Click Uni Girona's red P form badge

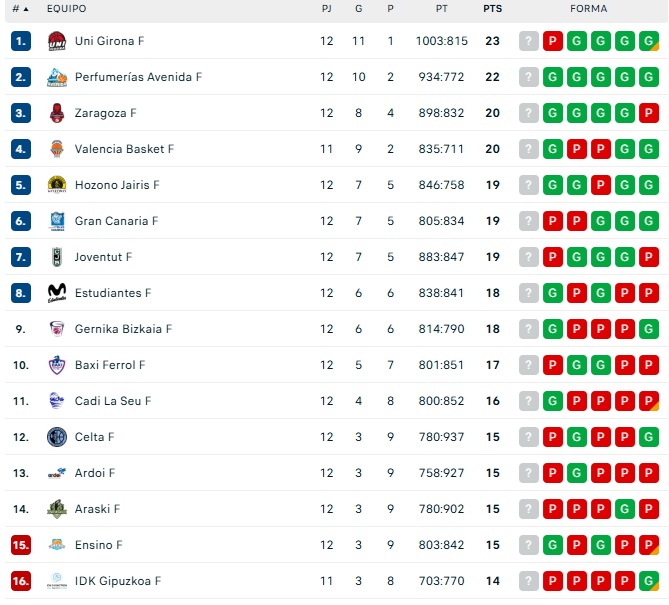click(x=553, y=41)
